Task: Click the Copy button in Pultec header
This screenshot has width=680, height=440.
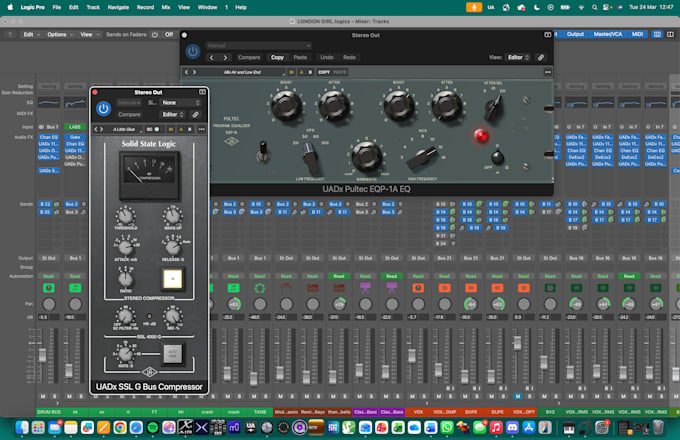Action: pyautogui.click(x=277, y=57)
